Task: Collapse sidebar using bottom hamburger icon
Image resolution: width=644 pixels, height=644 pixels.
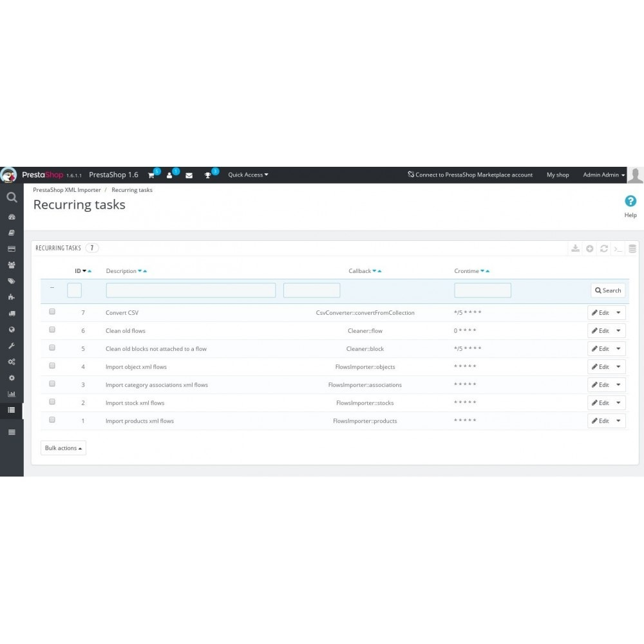Action: coord(12,432)
